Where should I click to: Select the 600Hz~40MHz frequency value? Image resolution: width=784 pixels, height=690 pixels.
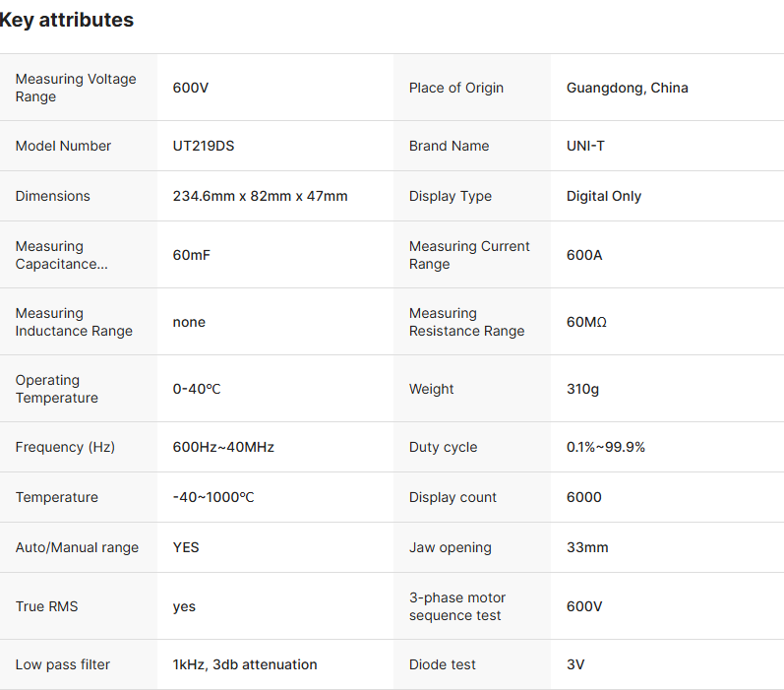223,447
